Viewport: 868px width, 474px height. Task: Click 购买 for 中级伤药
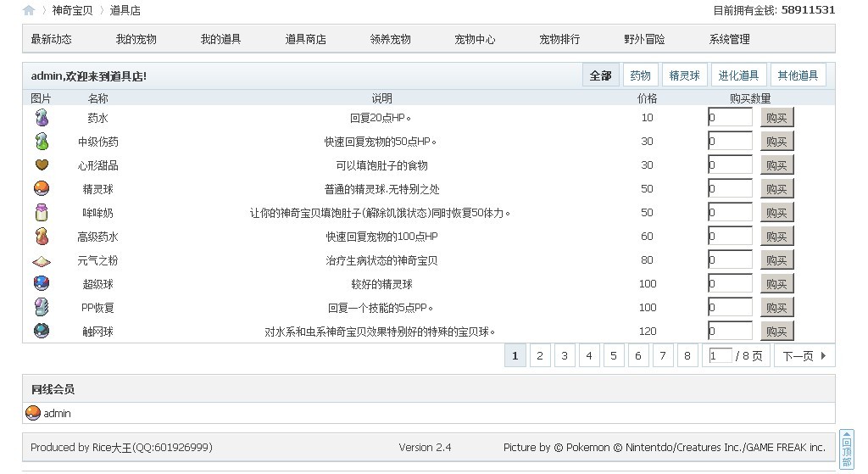(x=776, y=142)
